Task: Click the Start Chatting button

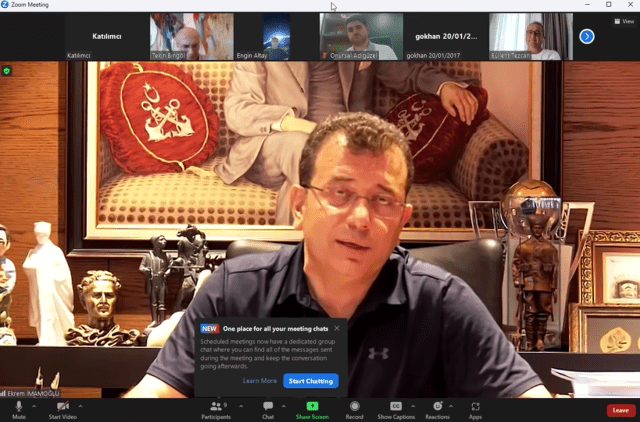Action: (311, 381)
